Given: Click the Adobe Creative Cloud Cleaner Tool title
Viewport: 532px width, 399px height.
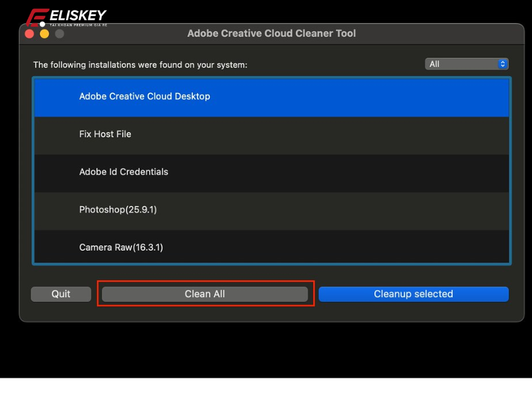Looking at the screenshot, I should click(271, 33).
